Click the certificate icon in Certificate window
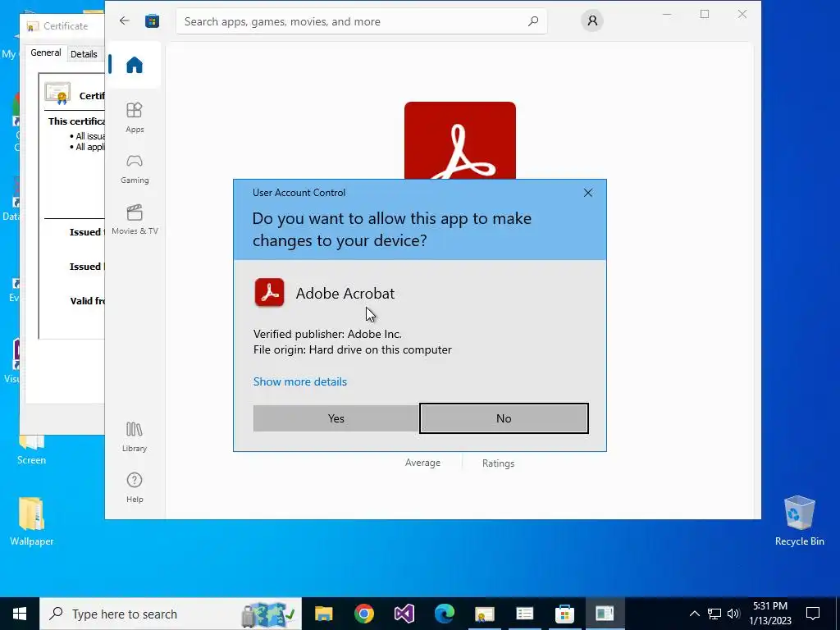Viewport: 840px width, 630px height. pos(57,94)
